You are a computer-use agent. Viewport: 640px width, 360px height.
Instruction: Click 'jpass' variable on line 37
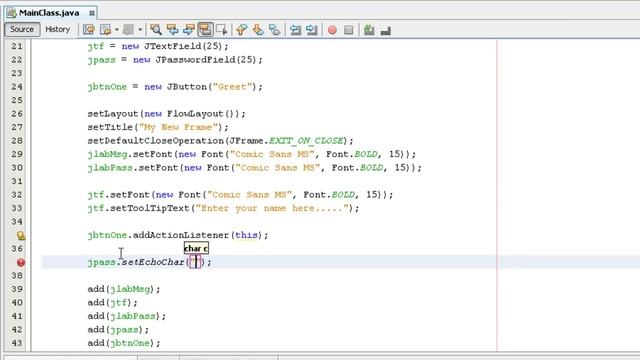(101, 262)
